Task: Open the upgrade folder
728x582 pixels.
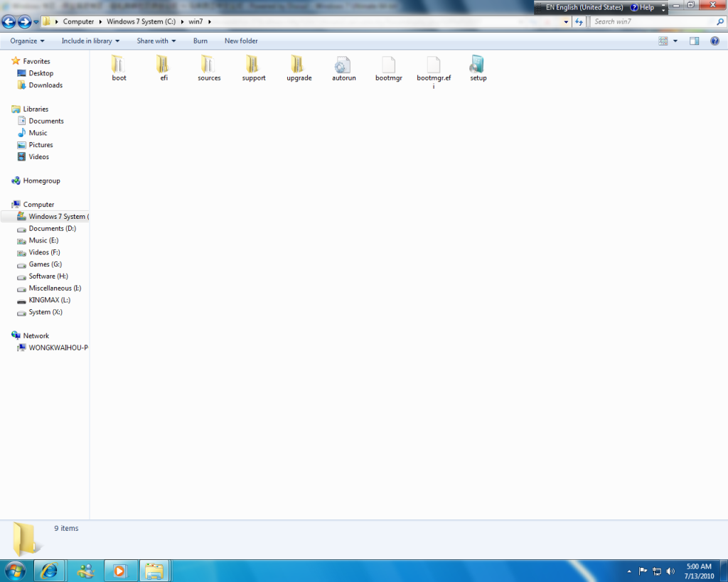Action: pos(299,65)
